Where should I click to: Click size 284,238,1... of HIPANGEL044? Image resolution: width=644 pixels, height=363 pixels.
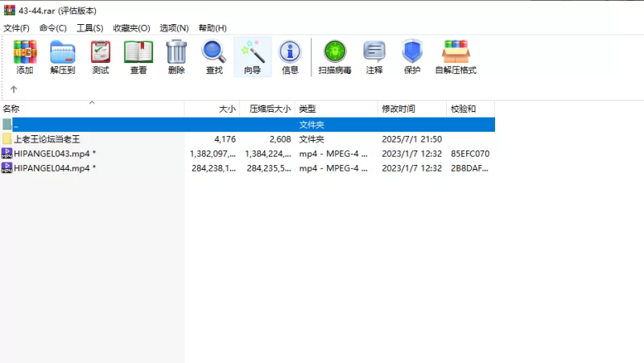click(213, 168)
